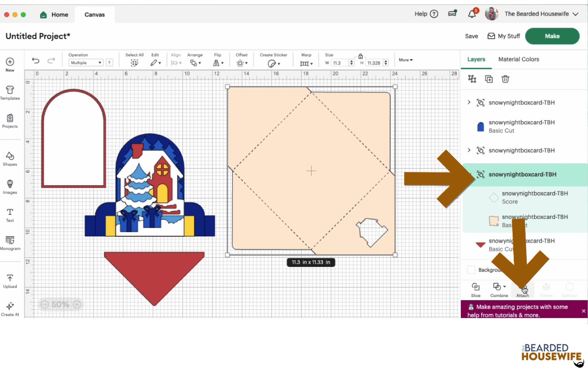Open the Templates panel
The width and height of the screenshot is (588, 374).
[x=10, y=93]
